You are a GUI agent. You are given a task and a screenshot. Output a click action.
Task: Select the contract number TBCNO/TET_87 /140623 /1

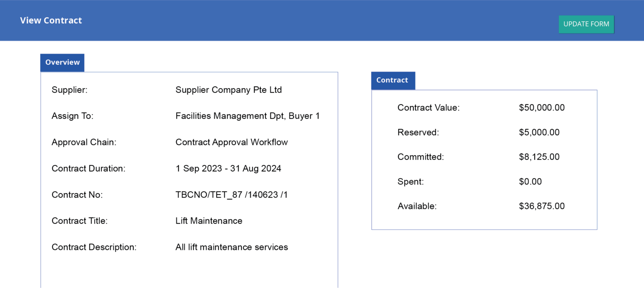click(232, 195)
